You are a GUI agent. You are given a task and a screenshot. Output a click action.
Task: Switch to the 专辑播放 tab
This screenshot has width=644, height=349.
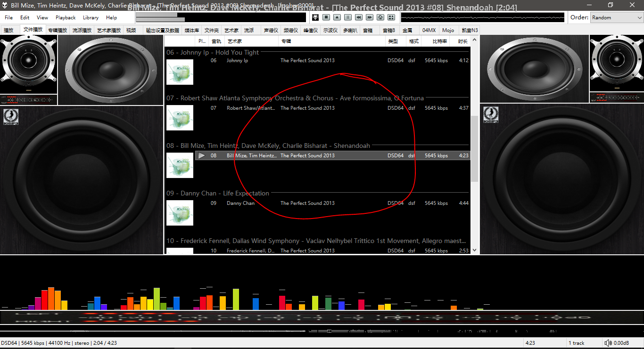coord(58,30)
